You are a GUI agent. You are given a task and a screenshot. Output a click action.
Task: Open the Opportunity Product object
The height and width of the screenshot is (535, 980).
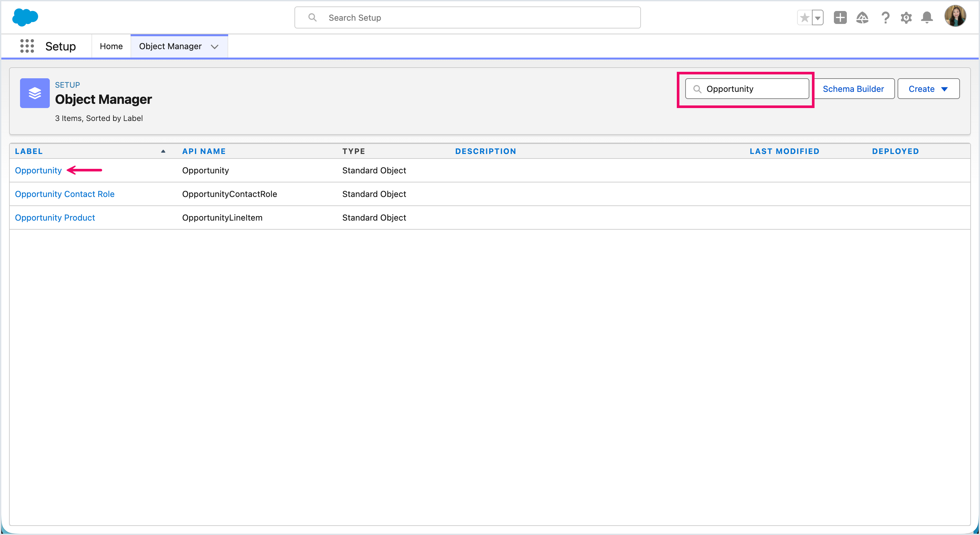point(55,217)
